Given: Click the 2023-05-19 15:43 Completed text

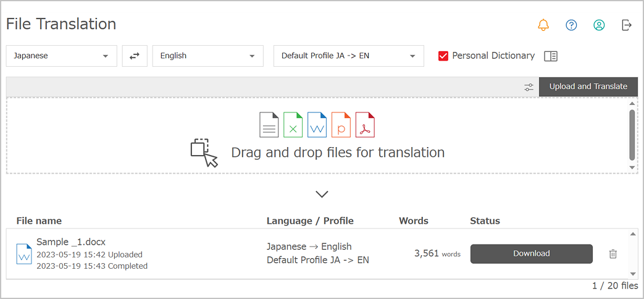Looking at the screenshot, I should 92,266.
